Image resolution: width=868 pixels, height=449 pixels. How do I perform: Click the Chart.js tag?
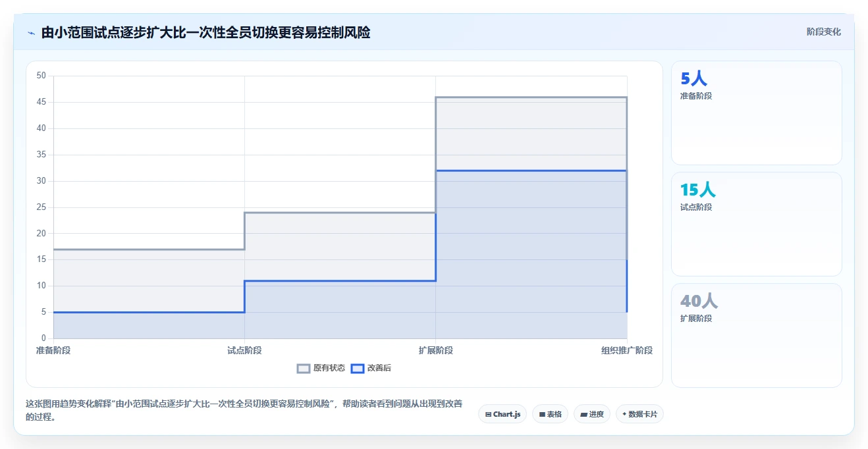tap(502, 414)
